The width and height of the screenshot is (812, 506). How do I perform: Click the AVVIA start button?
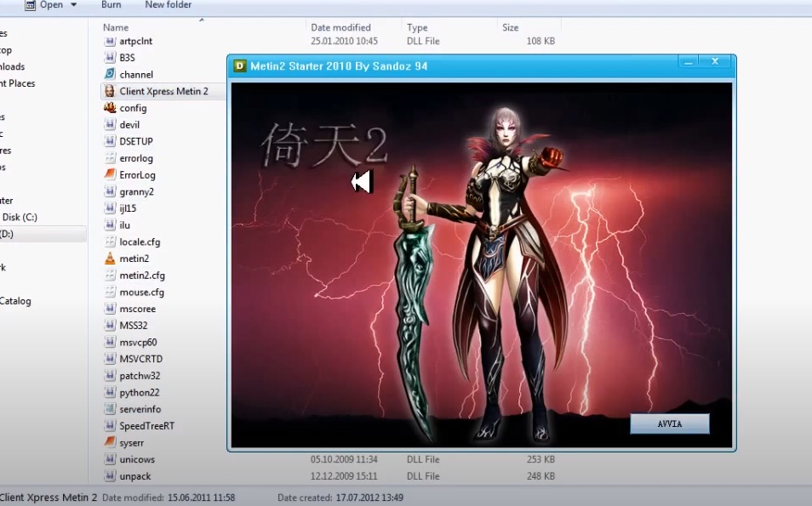[x=670, y=424]
